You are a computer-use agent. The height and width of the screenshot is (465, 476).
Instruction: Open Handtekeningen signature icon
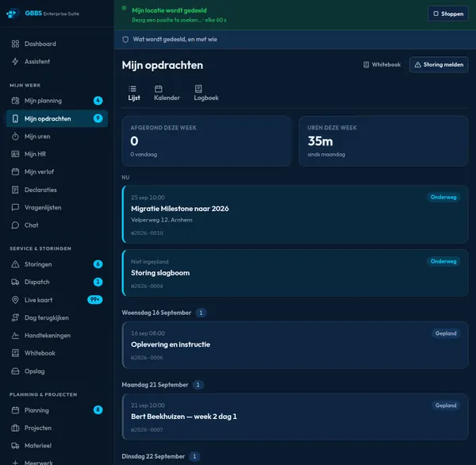click(x=15, y=336)
